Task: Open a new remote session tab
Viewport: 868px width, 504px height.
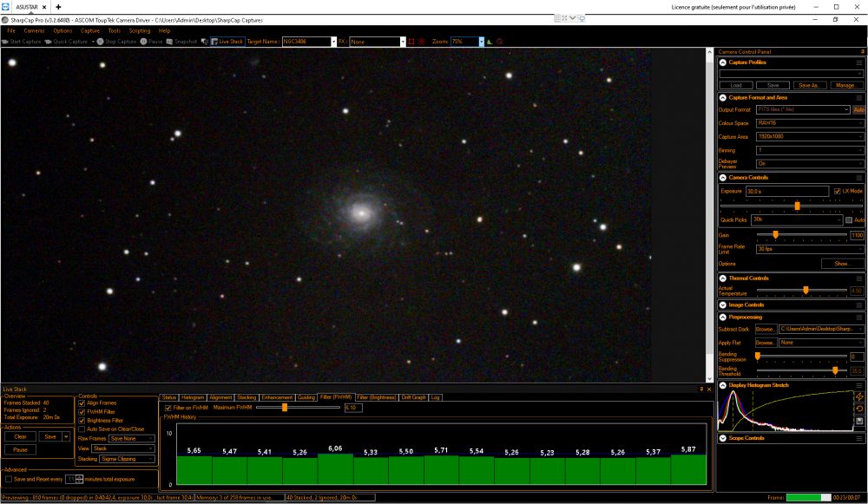Action: pyautogui.click(x=58, y=7)
